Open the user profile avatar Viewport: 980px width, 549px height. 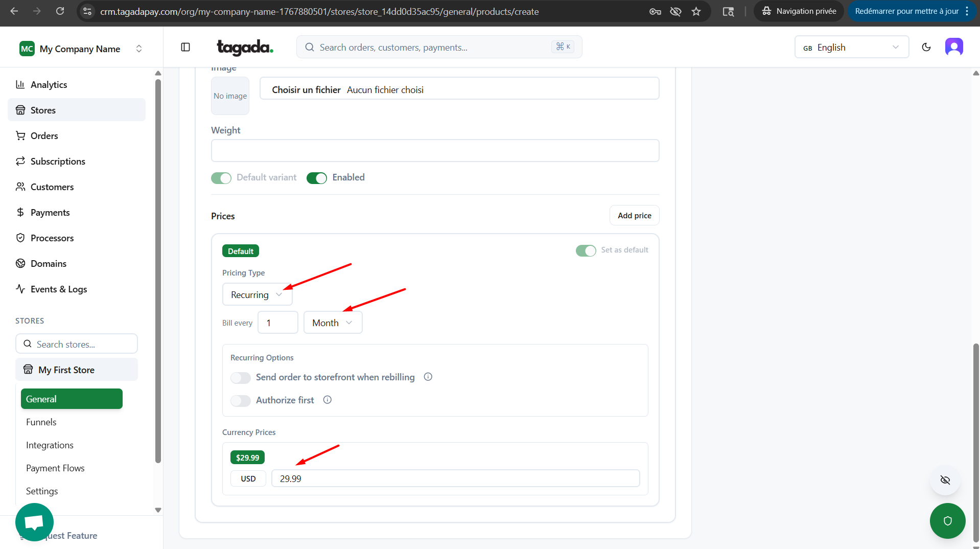click(953, 47)
